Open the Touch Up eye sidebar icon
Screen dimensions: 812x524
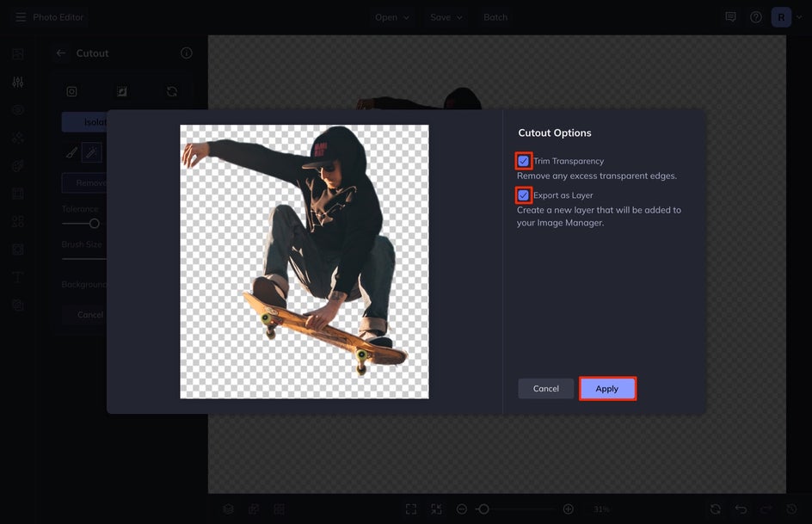(x=18, y=110)
